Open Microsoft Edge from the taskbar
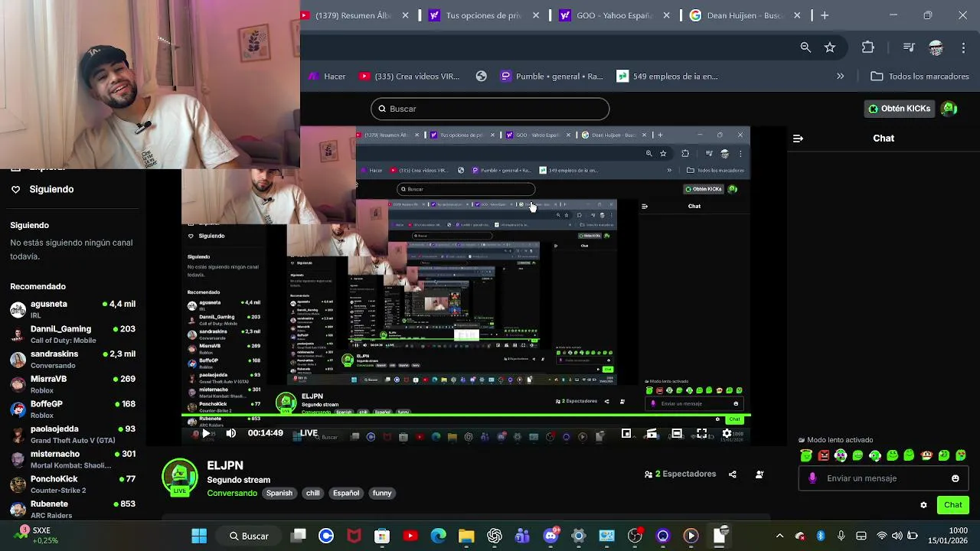The image size is (980, 551). coord(439,536)
